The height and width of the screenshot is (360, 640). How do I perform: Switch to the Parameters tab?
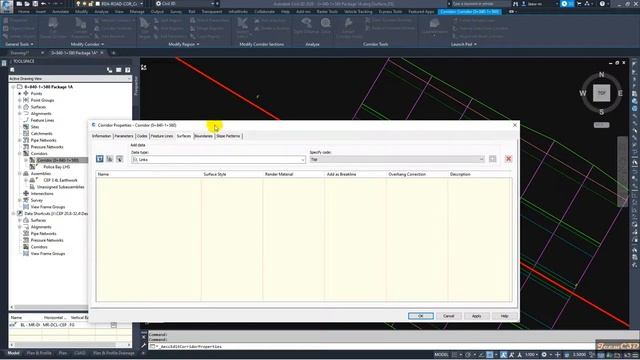[124, 136]
